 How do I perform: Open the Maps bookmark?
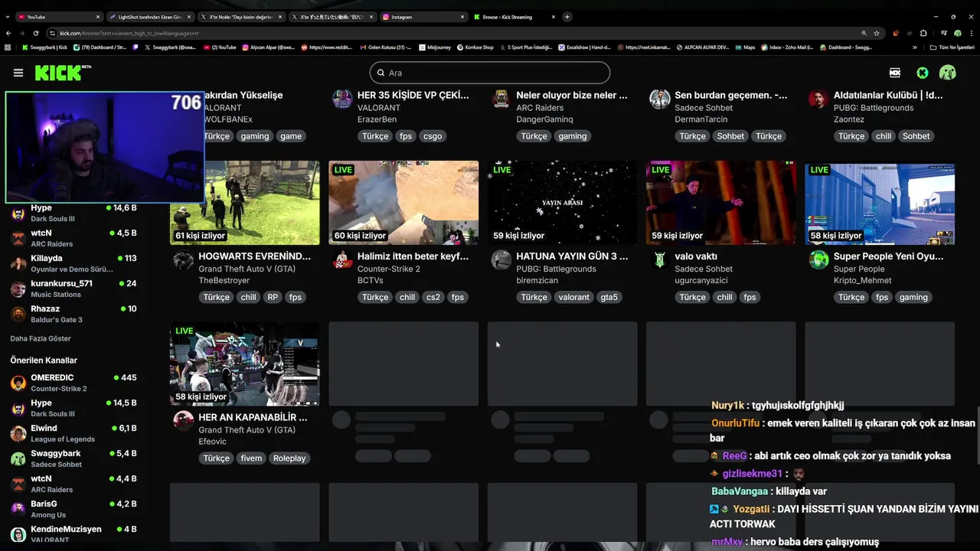[x=744, y=47]
